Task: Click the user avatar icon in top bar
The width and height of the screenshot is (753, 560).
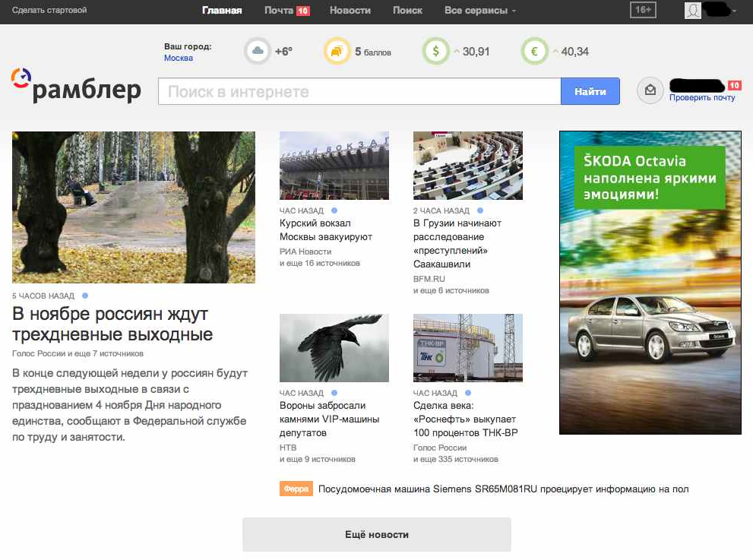Action: pos(692,11)
